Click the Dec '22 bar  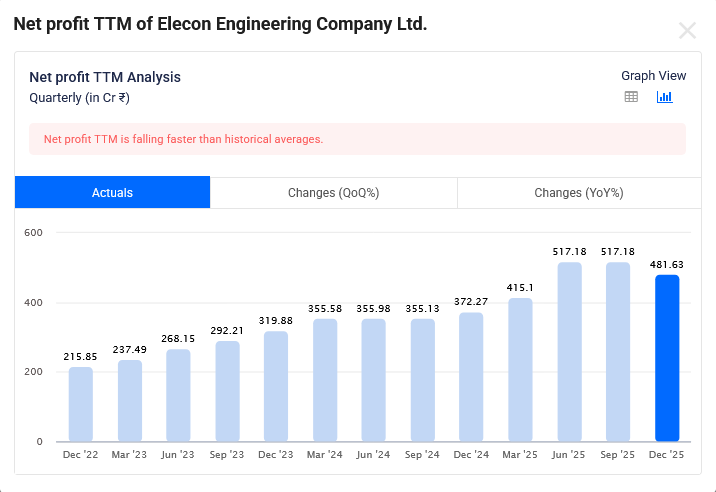pyautogui.click(x=81, y=404)
